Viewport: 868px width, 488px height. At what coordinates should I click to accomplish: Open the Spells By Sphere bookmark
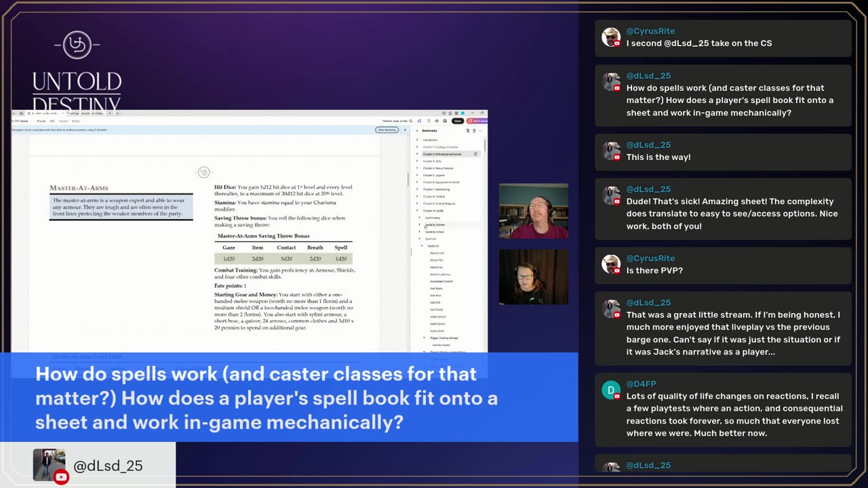tap(435, 224)
